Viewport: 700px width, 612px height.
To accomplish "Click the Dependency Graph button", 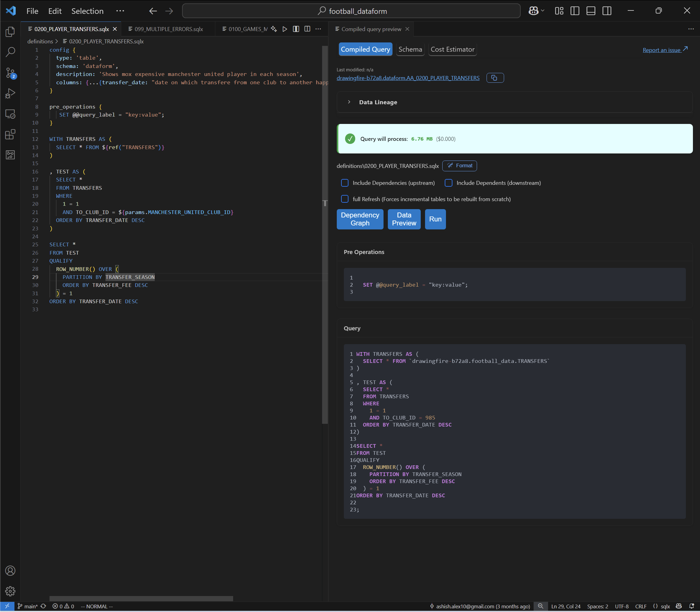I will [x=360, y=219].
